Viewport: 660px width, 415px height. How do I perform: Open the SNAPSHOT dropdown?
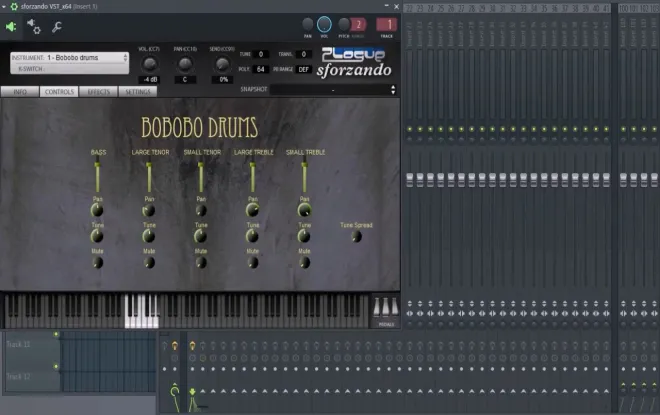(333, 90)
